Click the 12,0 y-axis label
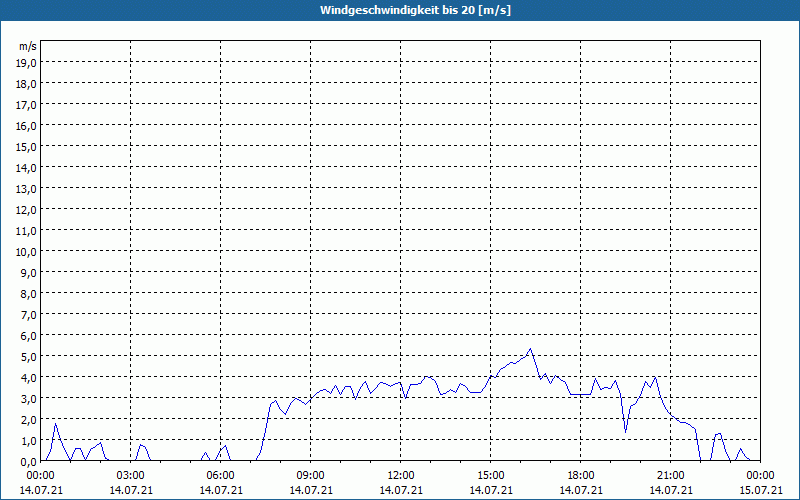 pos(27,210)
